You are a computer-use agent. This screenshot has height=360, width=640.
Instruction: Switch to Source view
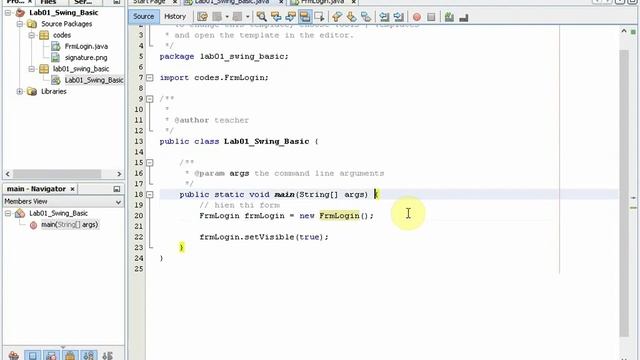click(x=144, y=16)
